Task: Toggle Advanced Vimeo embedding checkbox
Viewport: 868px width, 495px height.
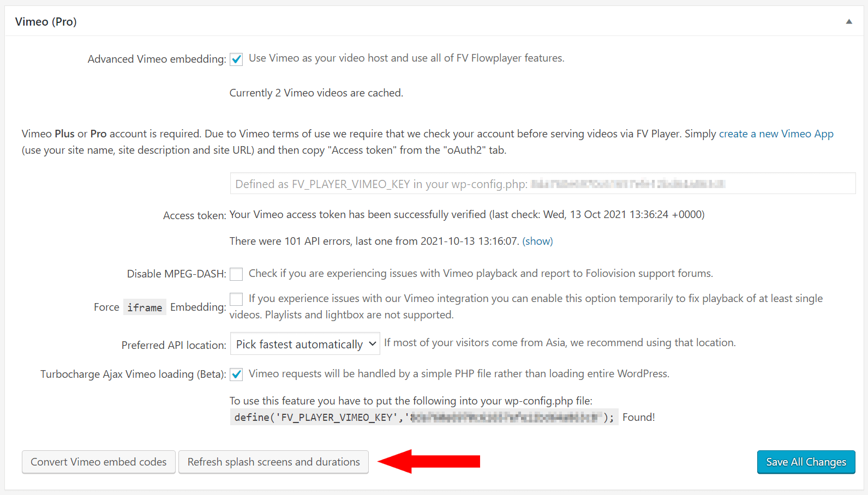Action: tap(236, 59)
